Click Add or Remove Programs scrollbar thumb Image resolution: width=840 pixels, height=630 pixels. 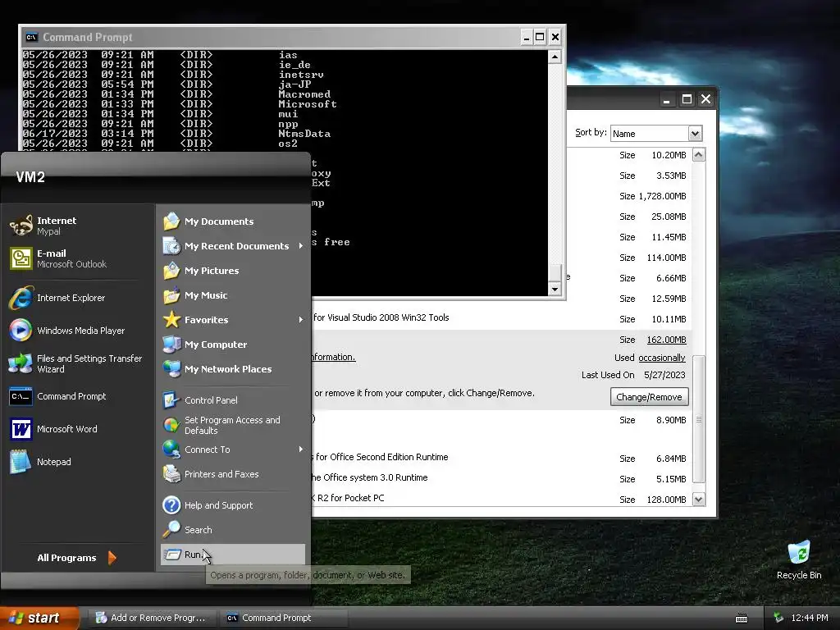pos(699,419)
